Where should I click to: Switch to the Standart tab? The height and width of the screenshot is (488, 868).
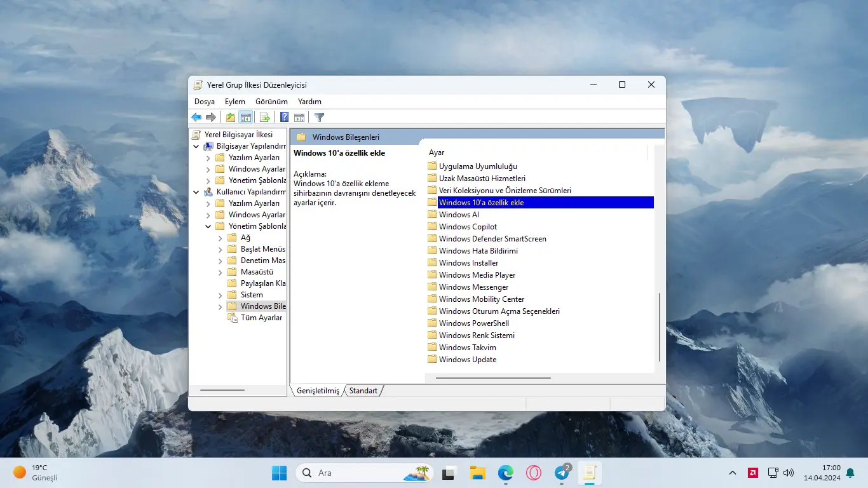tap(363, 391)
